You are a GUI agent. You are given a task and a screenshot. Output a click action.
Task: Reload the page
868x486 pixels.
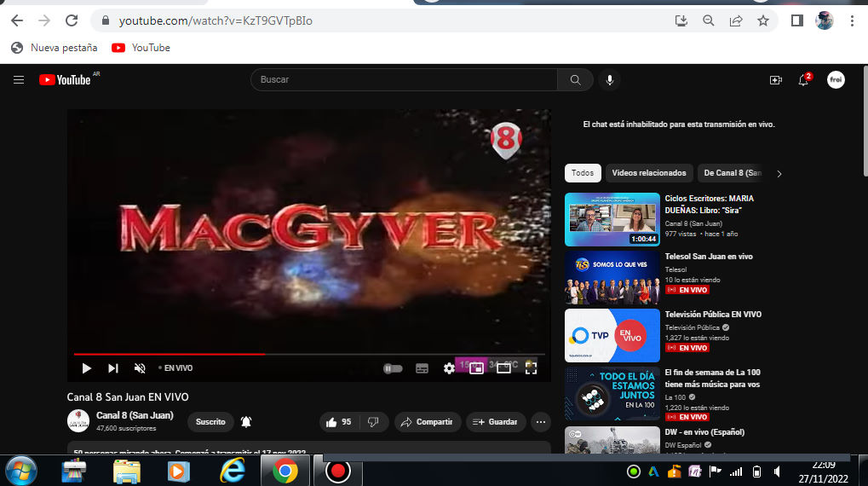click(x=72, y=20)
